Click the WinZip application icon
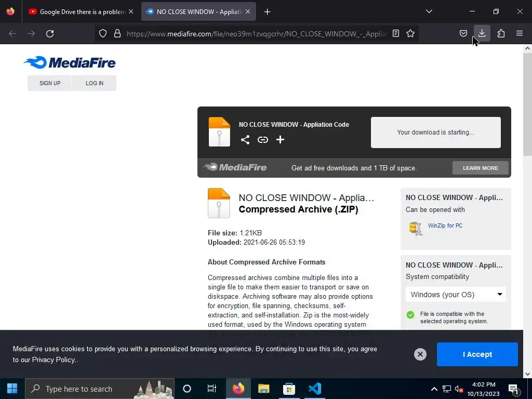The height and width of the screenshot is (399, 532). click(415, 229)
